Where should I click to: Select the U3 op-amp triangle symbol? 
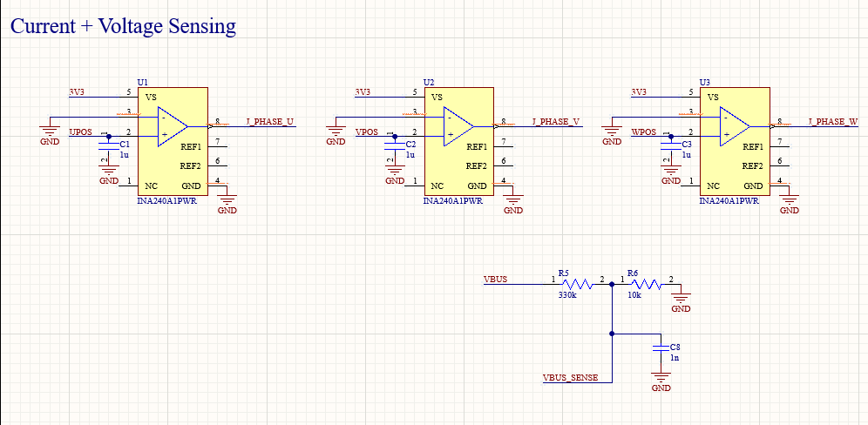click(735, 127)
